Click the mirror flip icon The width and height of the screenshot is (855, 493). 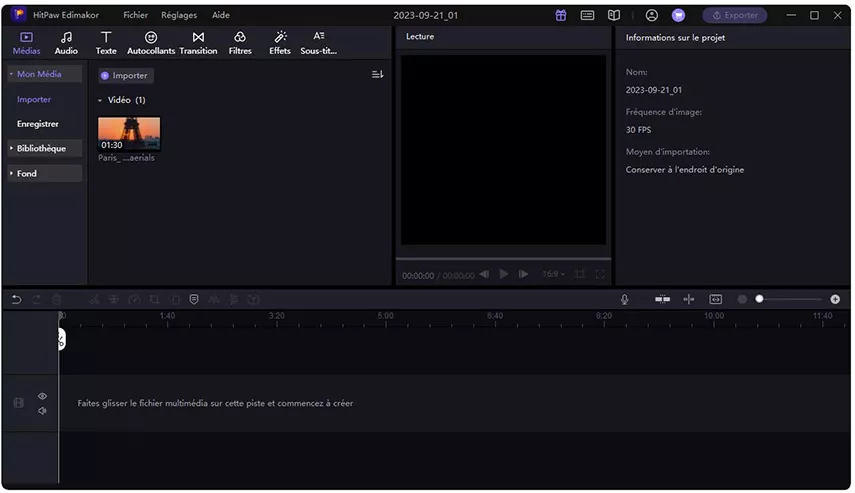[x=214, y=299]
